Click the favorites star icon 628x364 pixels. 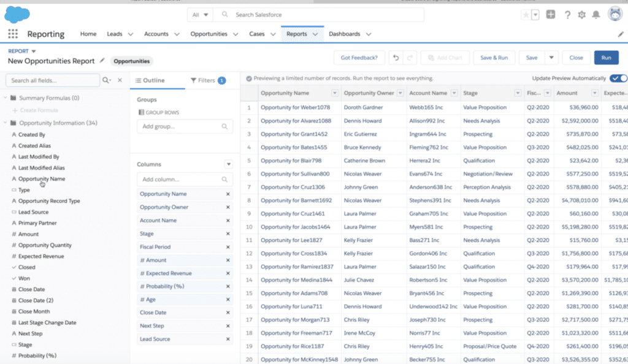click(526, 15)
